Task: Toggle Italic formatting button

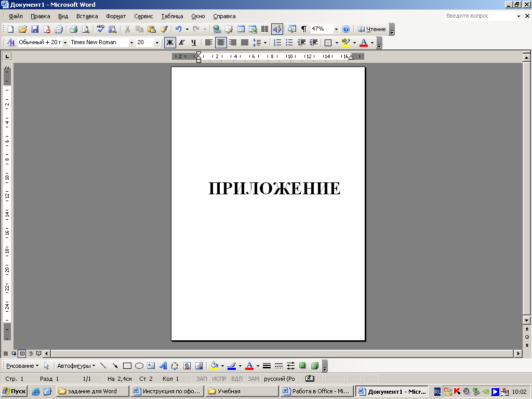Action: pos(182,43)
